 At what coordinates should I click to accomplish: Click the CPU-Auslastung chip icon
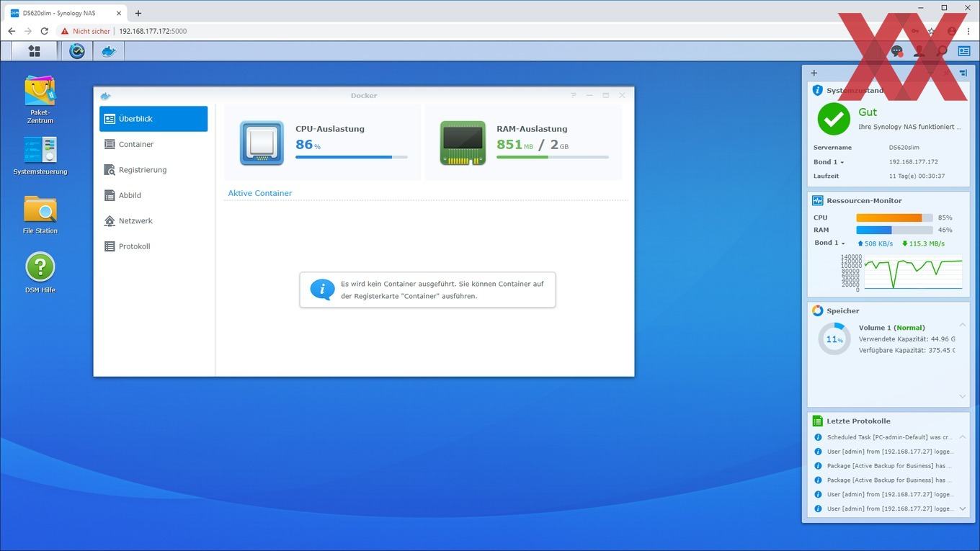pyautogui.click(x=262, y=143)
